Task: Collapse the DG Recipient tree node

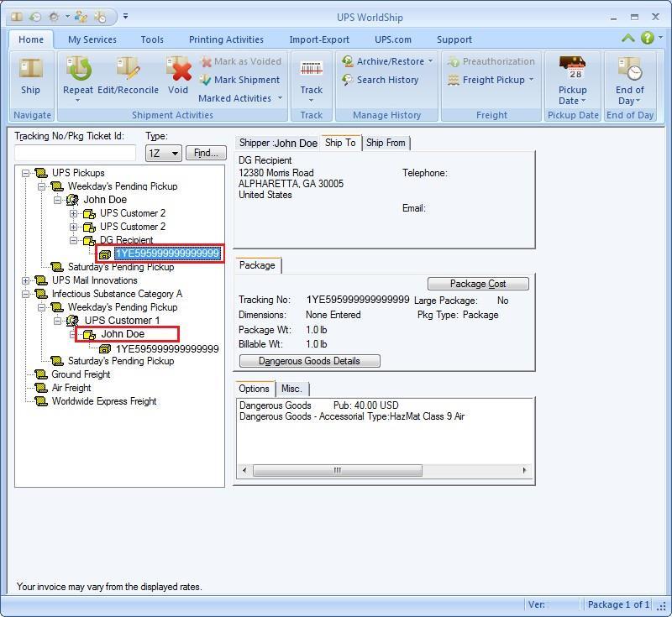Action: (74, 240)
